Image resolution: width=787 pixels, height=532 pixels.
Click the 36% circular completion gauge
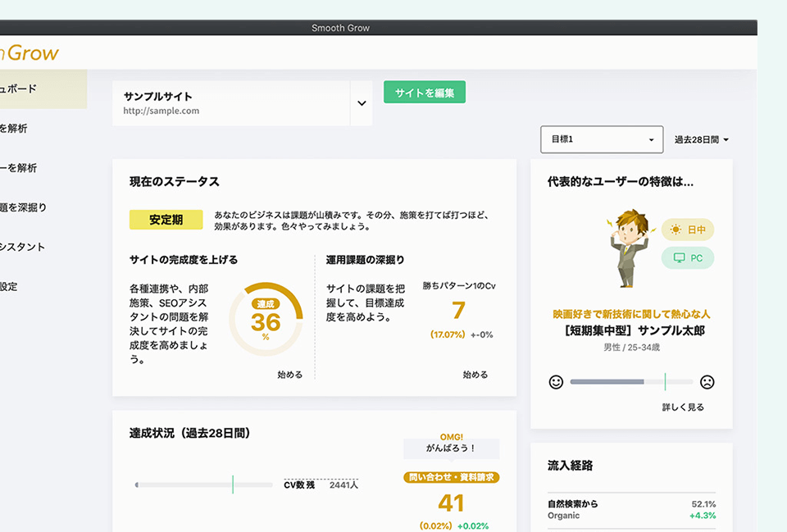(266, 319)
